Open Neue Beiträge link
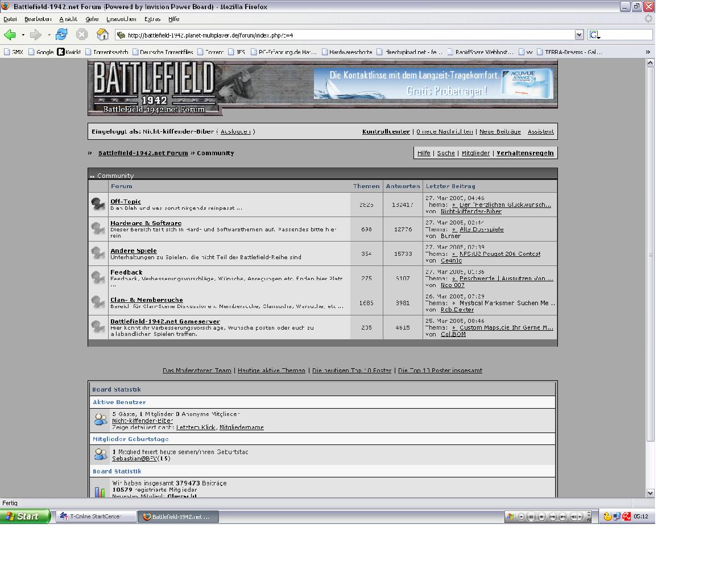Viewport: 728px width, 582px height. (500, 131)
